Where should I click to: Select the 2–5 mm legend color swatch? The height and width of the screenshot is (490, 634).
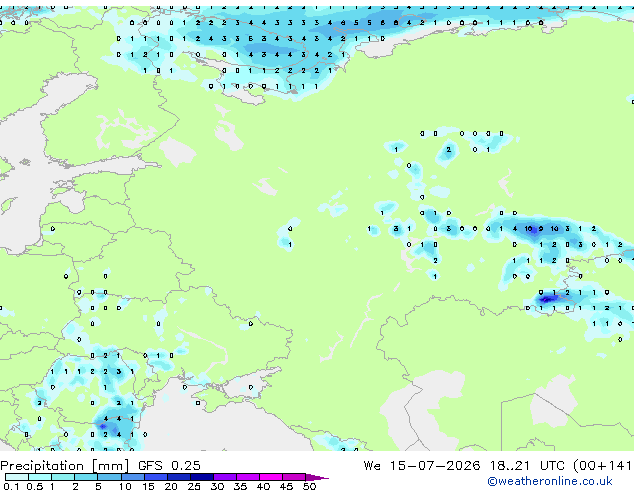[86, 477]
